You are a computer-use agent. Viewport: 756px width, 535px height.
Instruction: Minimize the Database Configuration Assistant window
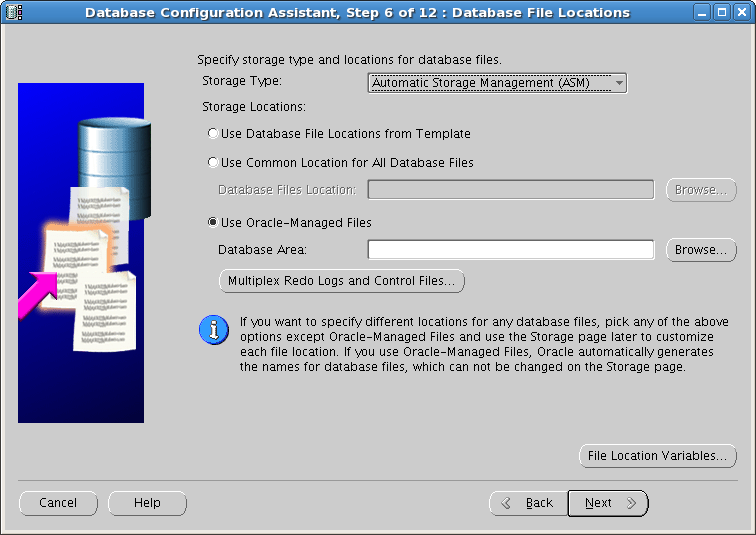pos(702,12)
